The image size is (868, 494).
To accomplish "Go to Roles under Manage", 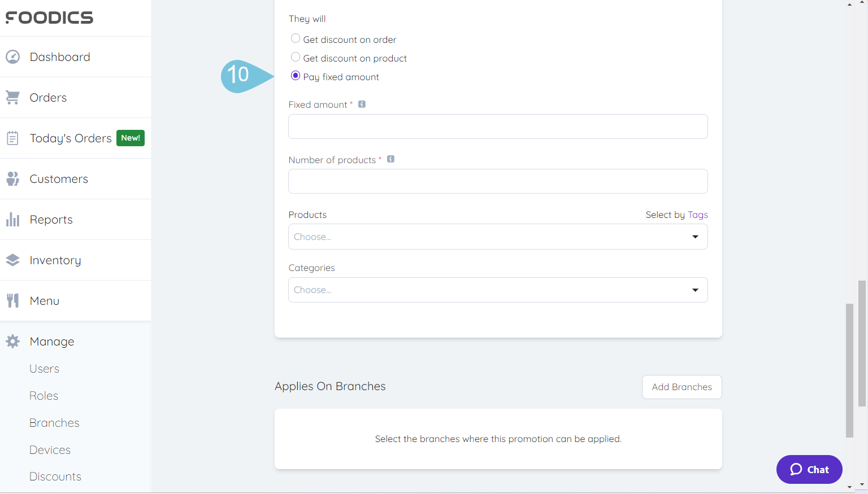I will click(44, 396).
